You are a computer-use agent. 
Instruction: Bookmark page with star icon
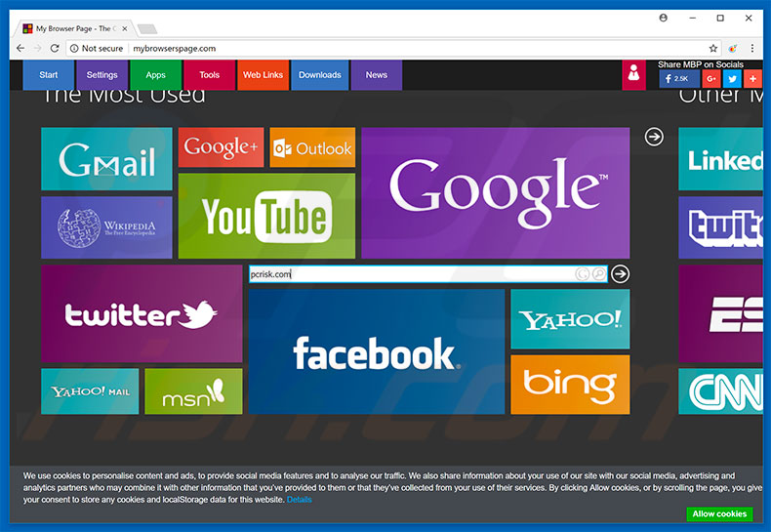click(713, 48)
